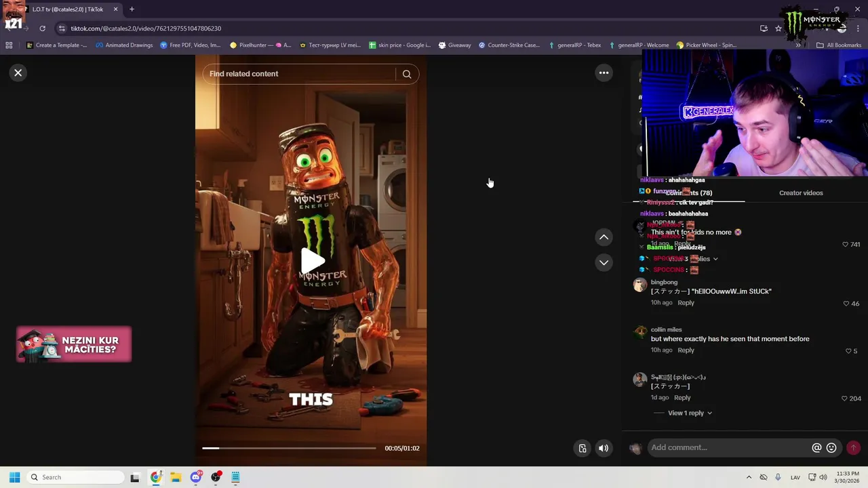Bookmark this page with the star icon

pyautogui.click(x=778, y=28)
